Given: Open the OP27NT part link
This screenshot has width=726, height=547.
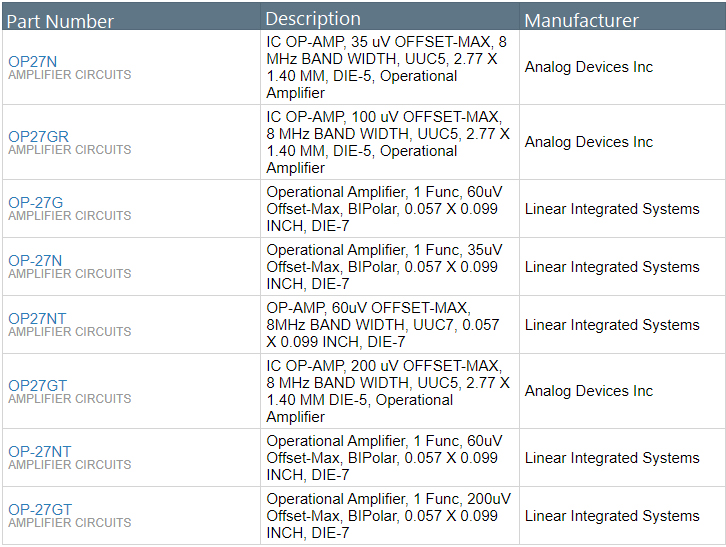Looking at the screenshot, I should 37,318.
